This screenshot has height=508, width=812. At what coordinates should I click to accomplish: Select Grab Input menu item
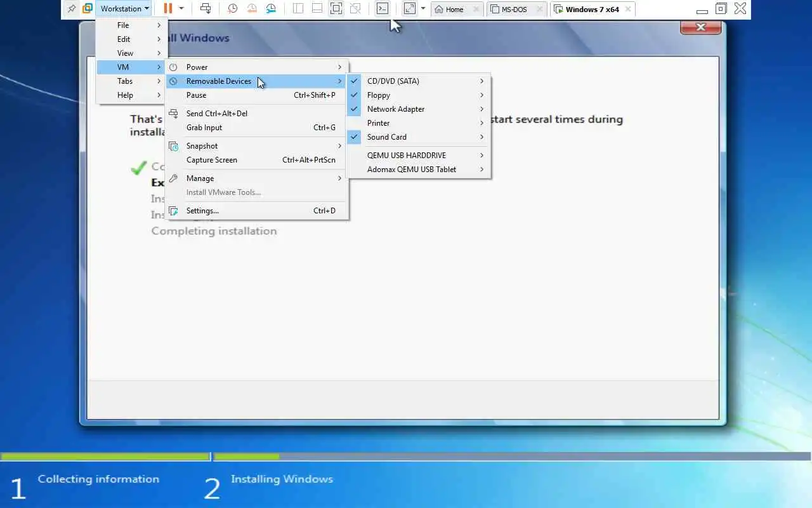(256, 128)
